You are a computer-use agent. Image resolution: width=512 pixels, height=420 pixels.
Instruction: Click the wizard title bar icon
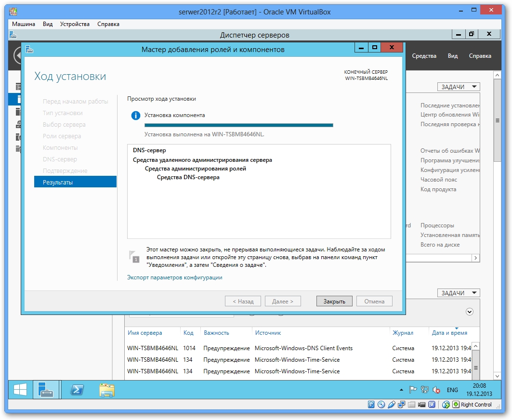tap(29, 49)
